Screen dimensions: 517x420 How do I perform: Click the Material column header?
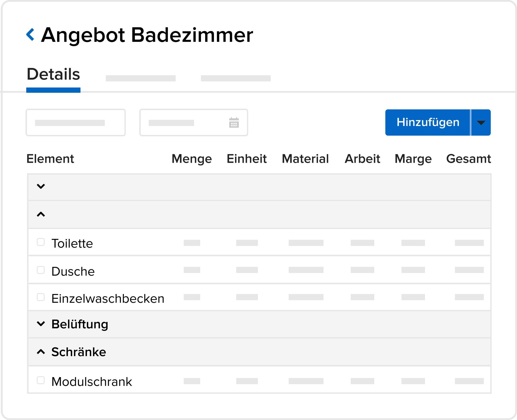click(305, 159)
